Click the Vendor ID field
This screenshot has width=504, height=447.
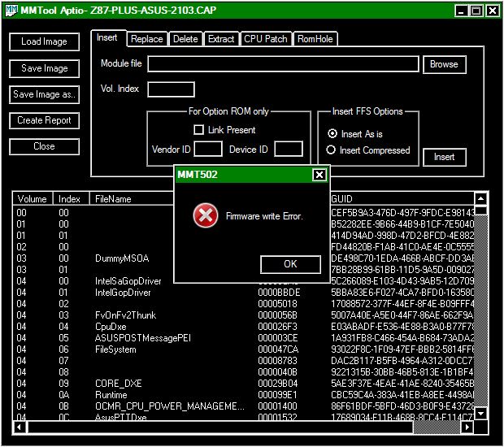tap(208, 149)
